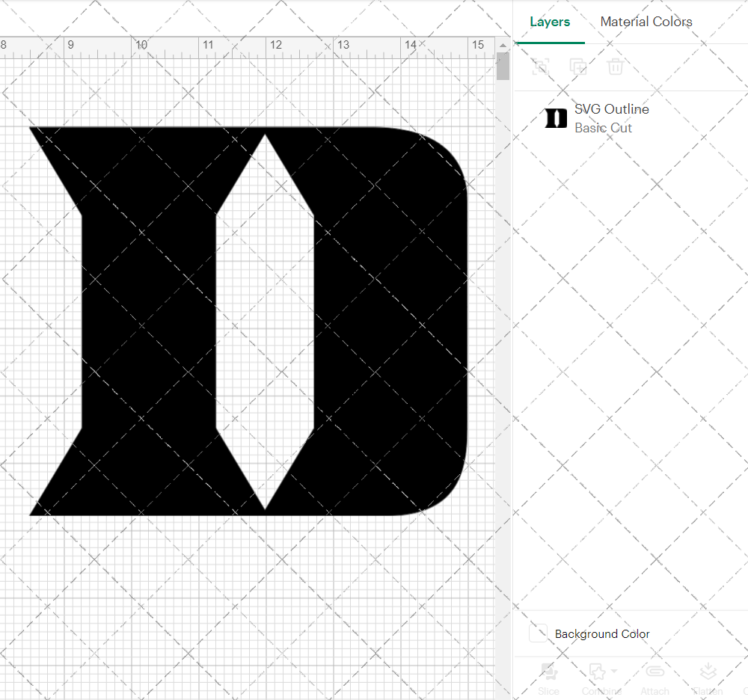Click the Background Color label
This screenshot has width=748, height=700.
pyautogui.click(x=602, y=633)
